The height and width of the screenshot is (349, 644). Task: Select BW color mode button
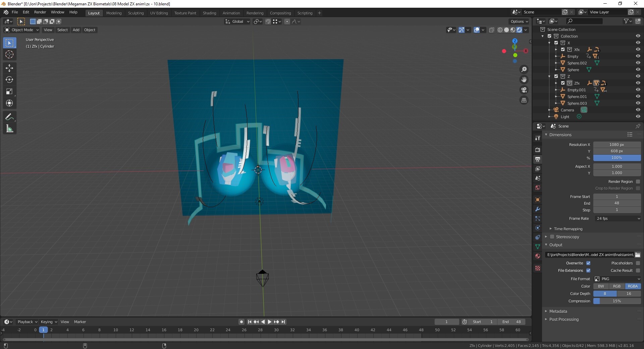(x=601, y=286)
